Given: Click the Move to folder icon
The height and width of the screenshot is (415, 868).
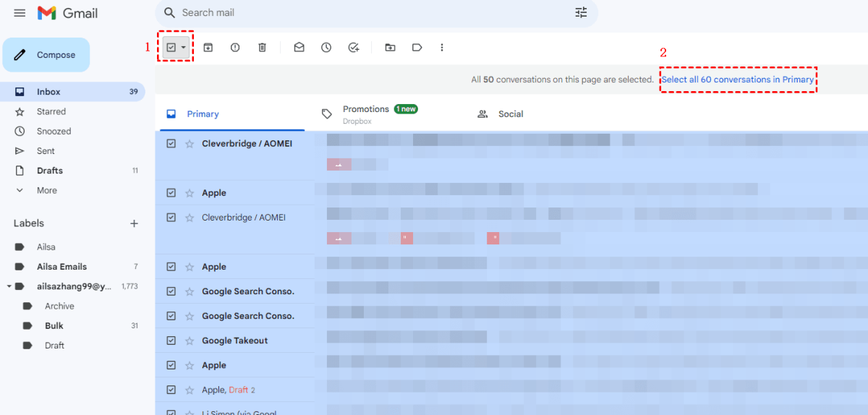Looking at the screenshot, I should pyautogui.click(x=390, y=48).
